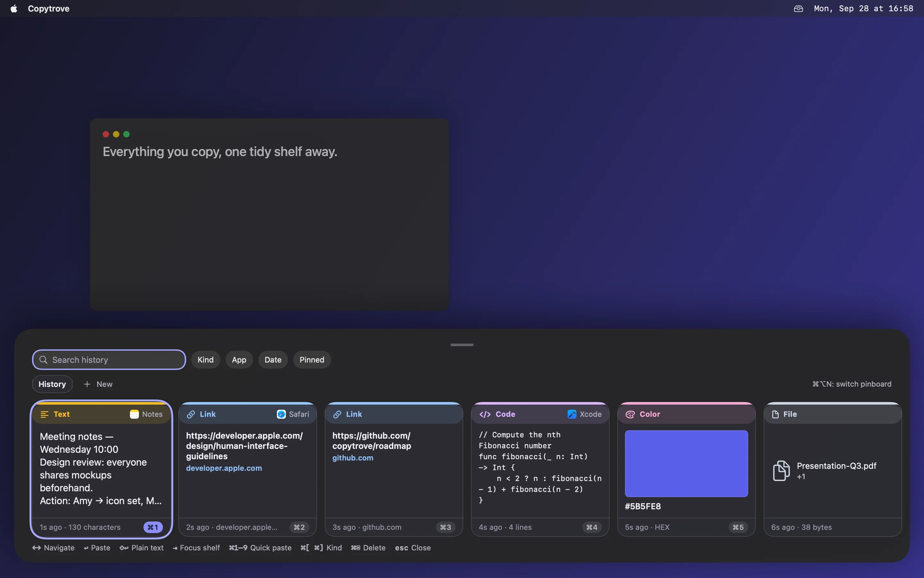Click the Delete hint in footer

click(x=368, y=548)
